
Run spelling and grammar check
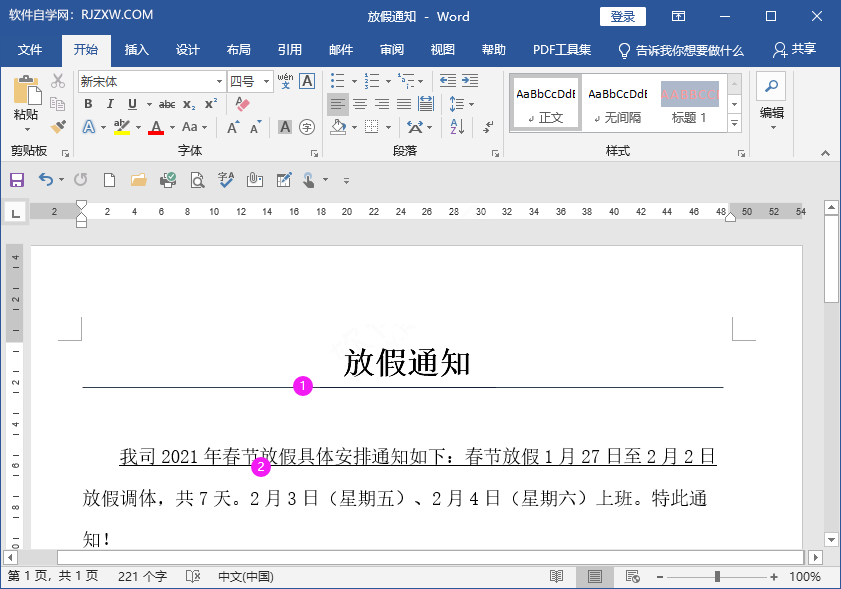[225, 179]
